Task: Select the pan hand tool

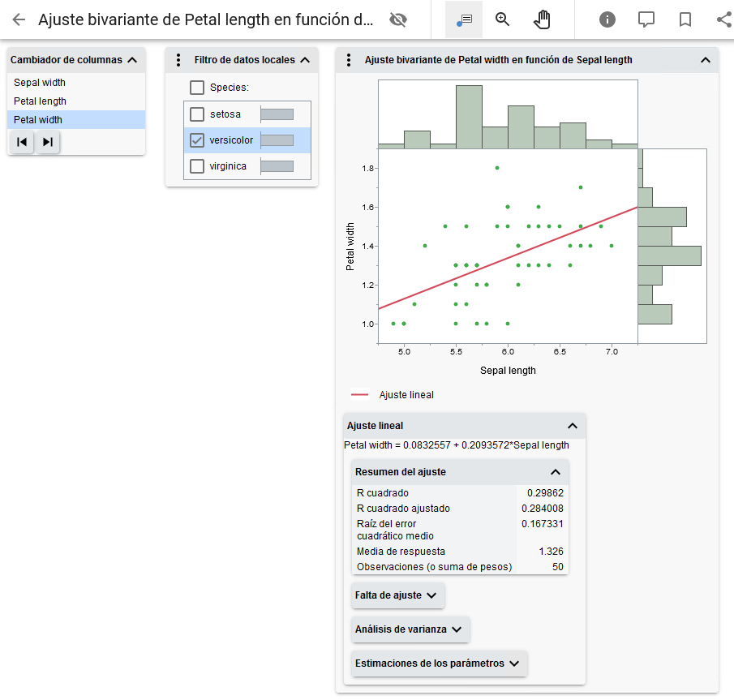Action: click(x=542, y=19)
